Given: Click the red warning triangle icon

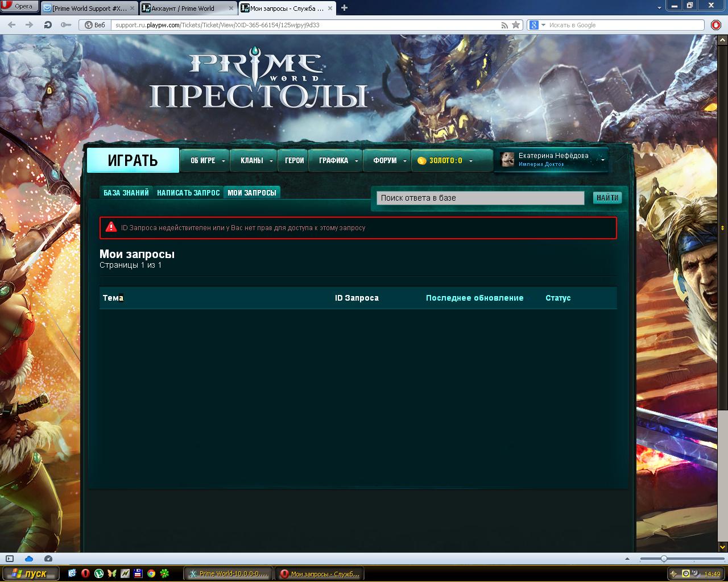Looking at the screenshot, I should coord(110,227).
